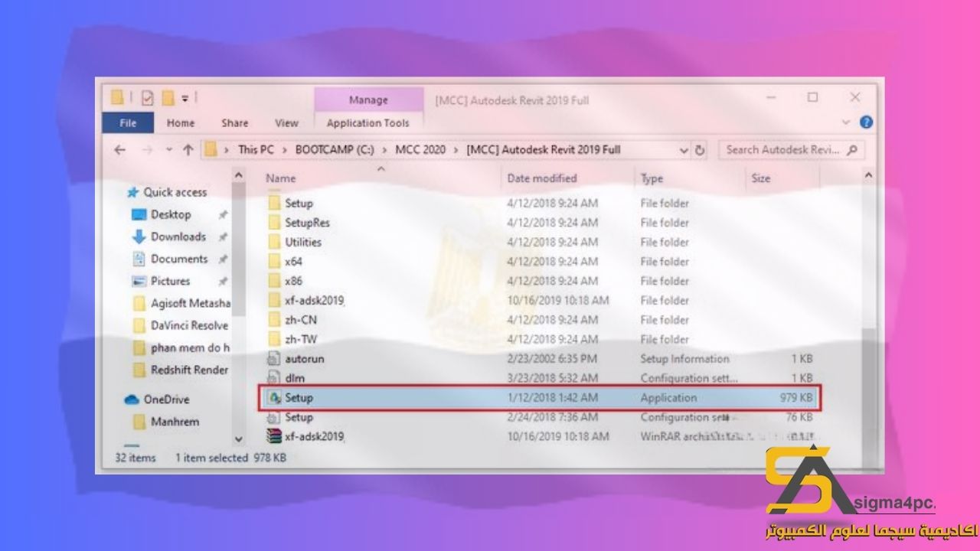Click BOOTCAMP (C:) in address bar
980x551 pixels.
tap(334, 150)
